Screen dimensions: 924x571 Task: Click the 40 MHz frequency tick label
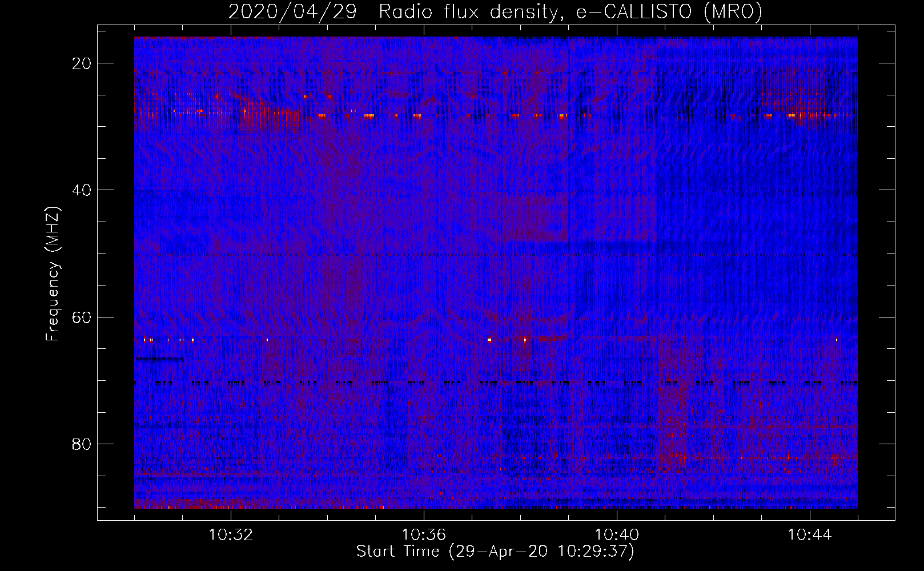(x=82, y=190)
